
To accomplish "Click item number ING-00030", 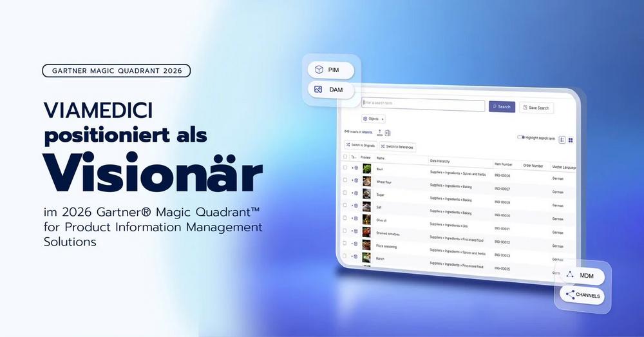I will tap(502, 215).
